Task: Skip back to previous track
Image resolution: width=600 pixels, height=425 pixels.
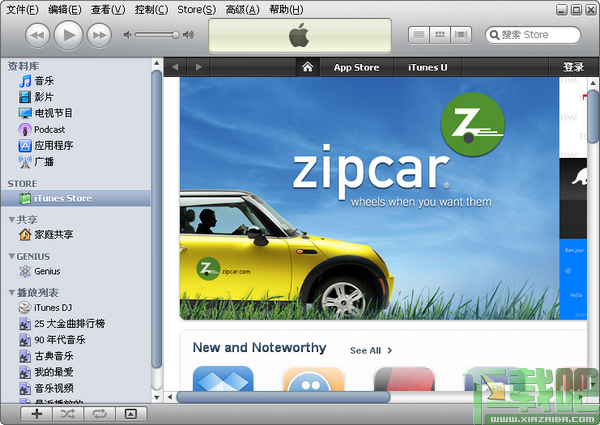Action: pos(38,35)
